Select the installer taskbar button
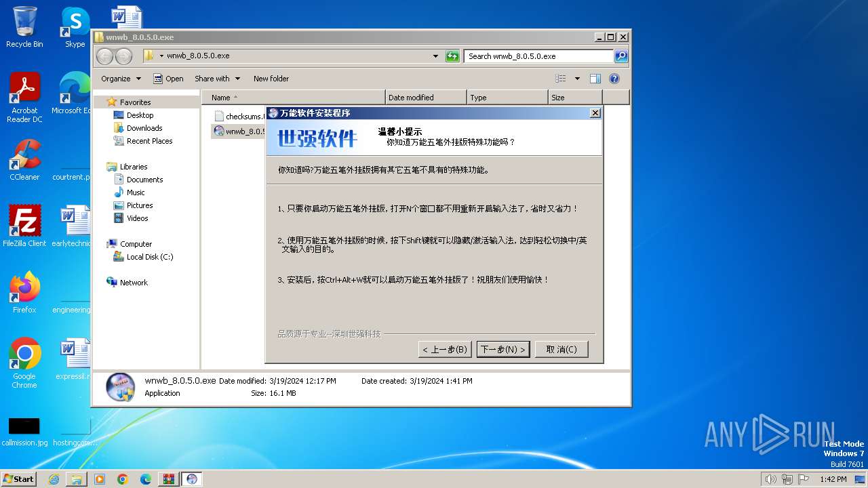Viewport: 868px width, 488px height. [x=192, y=479]
